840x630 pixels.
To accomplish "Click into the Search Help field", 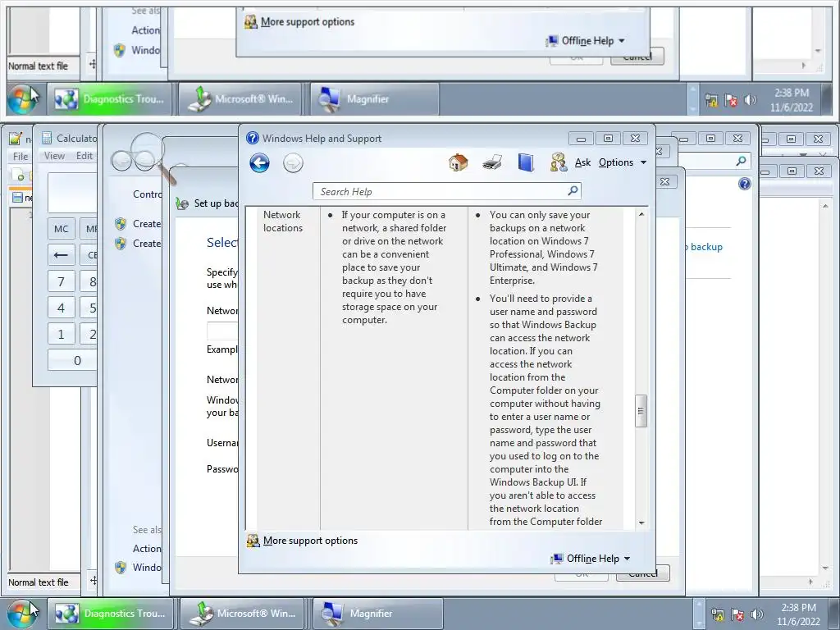I will point(440,191).
